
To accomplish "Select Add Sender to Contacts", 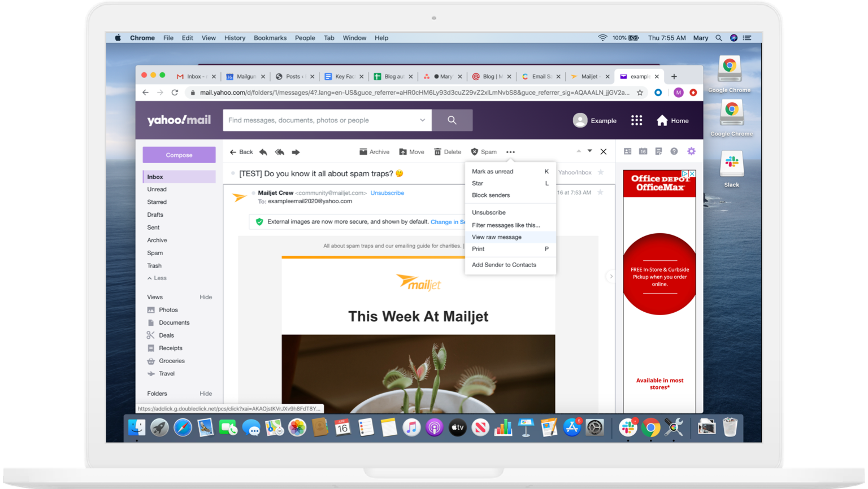I will point(510,265).
